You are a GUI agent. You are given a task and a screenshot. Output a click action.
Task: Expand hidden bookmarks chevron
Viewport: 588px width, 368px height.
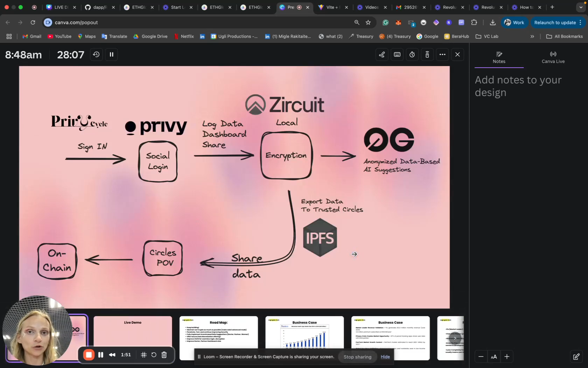[532, 36]
